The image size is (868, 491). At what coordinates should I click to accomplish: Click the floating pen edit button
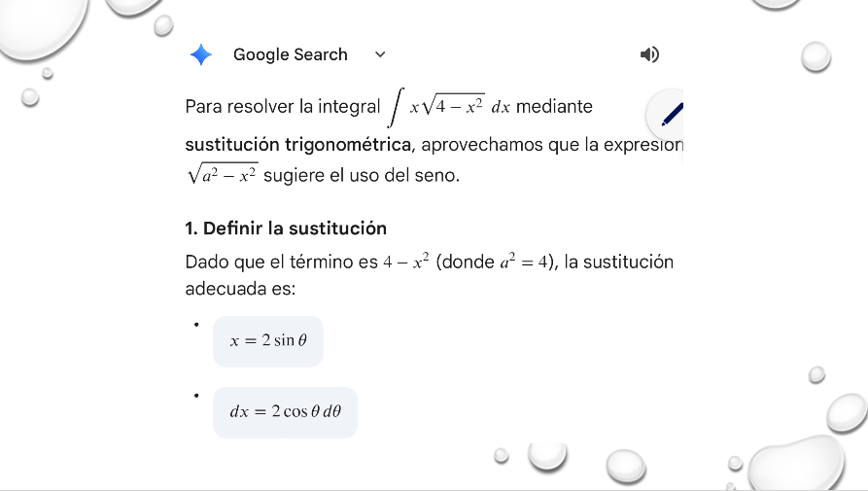point(670,115)
